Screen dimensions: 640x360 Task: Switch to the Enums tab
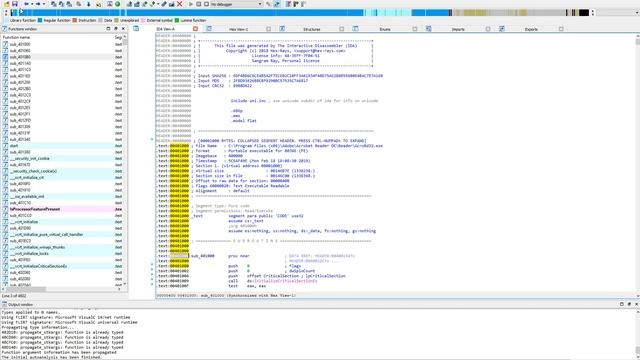click(x=385, y=29)
